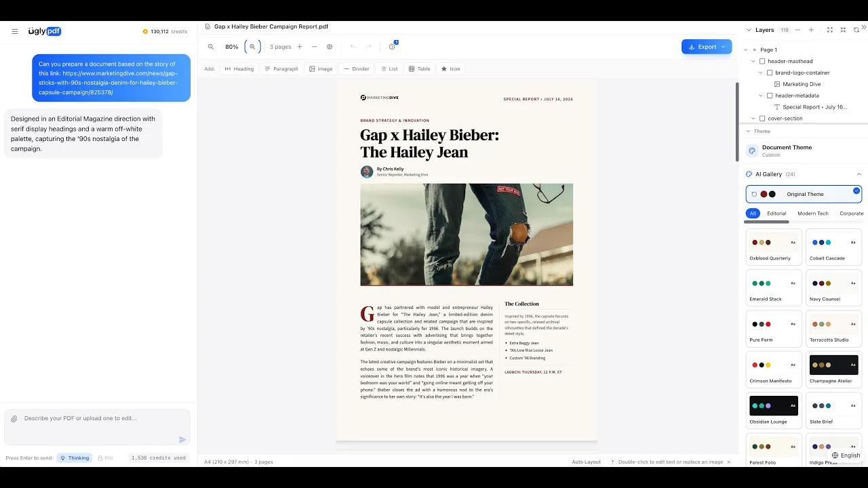Collapse all layers icon
The height and width of the screenshot is (488, 868).
coord(843,30)
